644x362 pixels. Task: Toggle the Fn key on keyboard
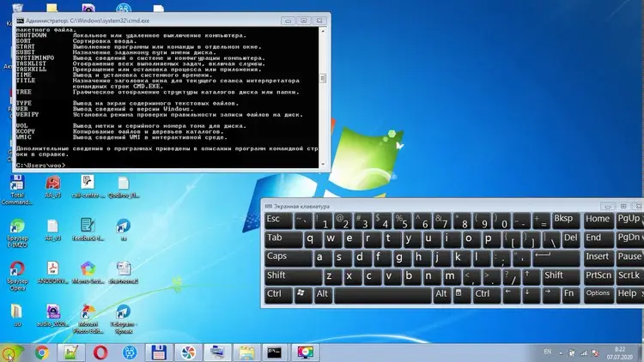[570, 295]
